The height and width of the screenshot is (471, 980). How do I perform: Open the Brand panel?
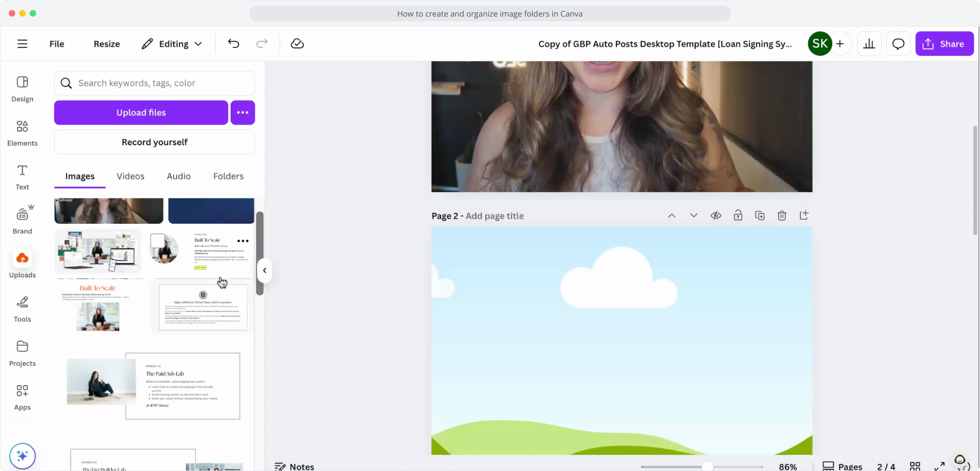click(22, 220)
